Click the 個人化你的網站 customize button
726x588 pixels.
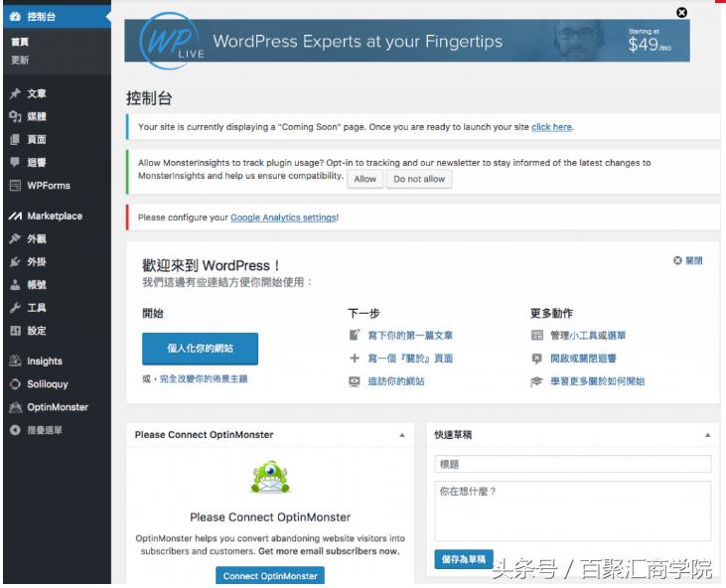tap(200, 349)
